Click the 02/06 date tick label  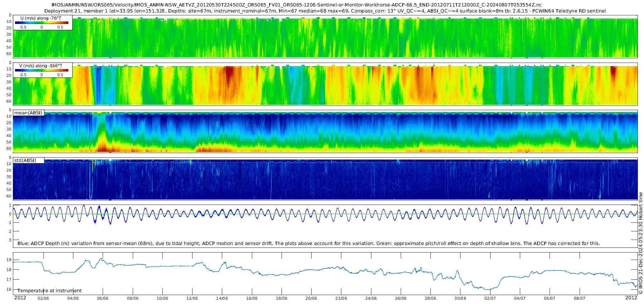click(43, 298)
